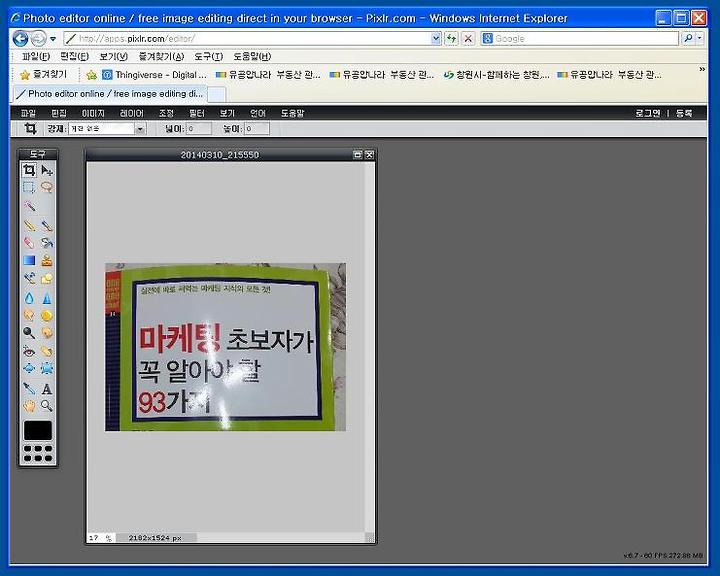The width and height of the screenshot is (720, 576).
Task: Open the Thingiverse - Digital favorites link
Action: [155, 75]
